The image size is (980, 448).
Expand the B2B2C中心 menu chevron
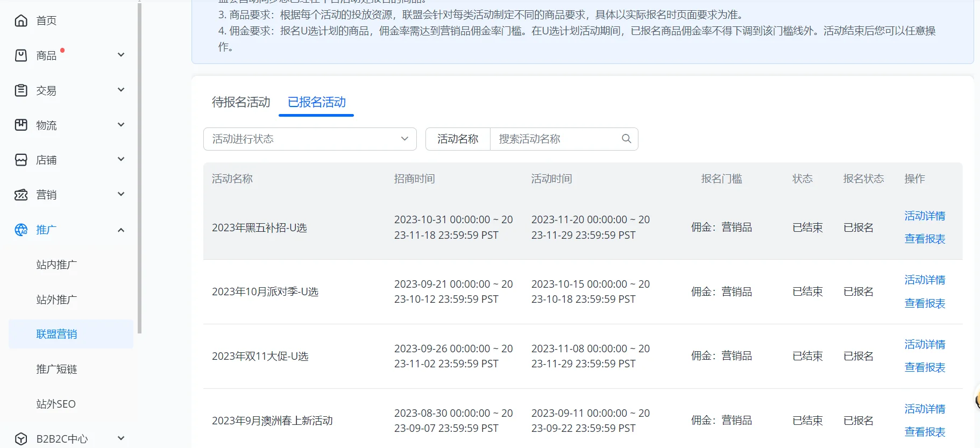click(x=121, y=438)
